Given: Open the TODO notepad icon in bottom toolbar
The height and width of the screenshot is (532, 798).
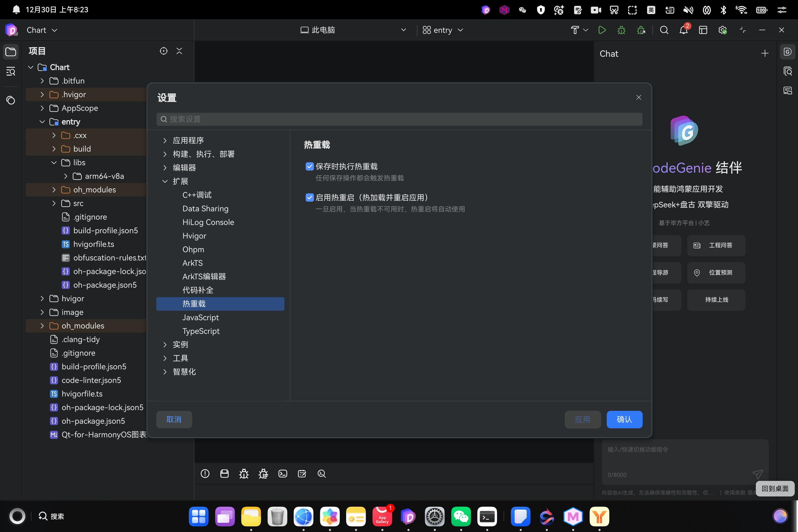Looking at the screenshot, I should [x=302, y=474].
